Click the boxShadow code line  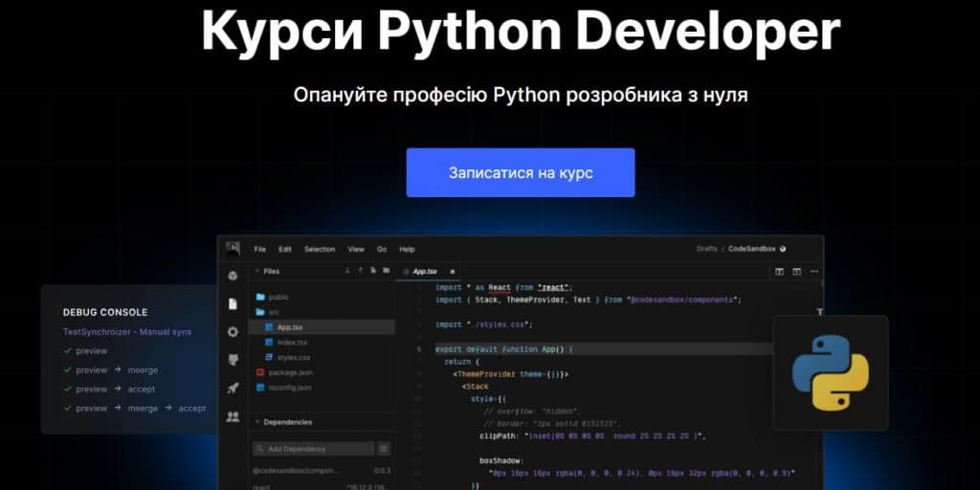pos(501,460)
